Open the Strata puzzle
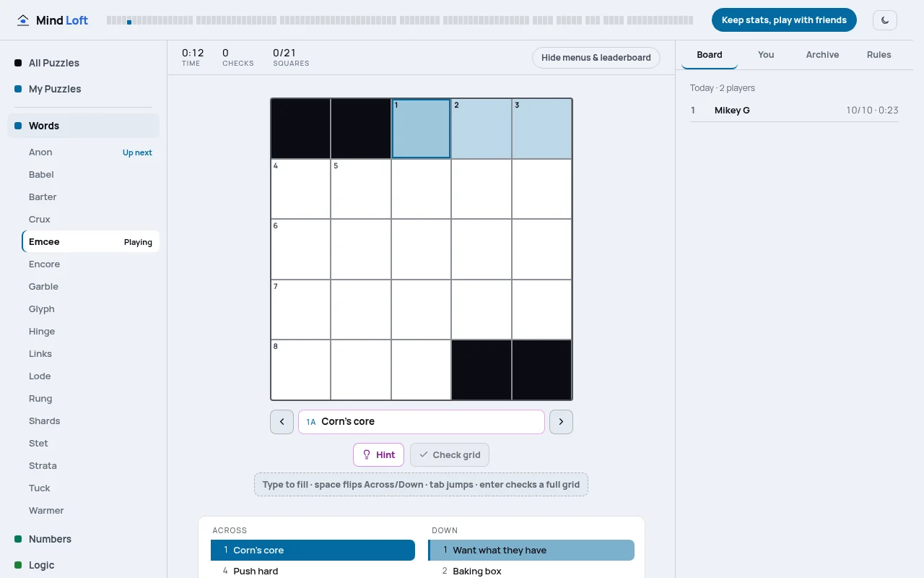 (90, 466)
